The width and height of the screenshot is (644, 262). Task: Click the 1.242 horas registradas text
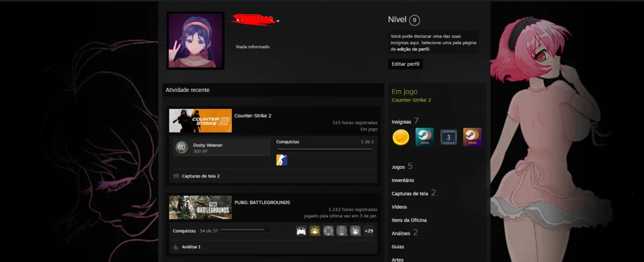click(x=353, y=209)
